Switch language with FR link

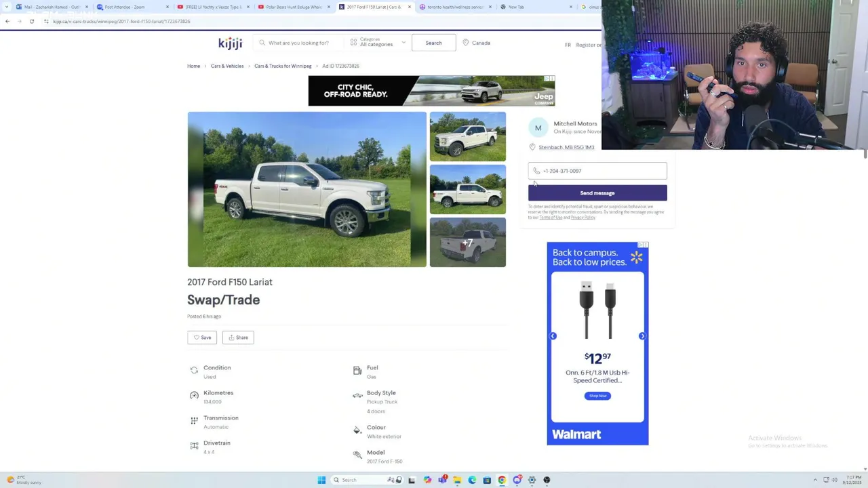568,45
